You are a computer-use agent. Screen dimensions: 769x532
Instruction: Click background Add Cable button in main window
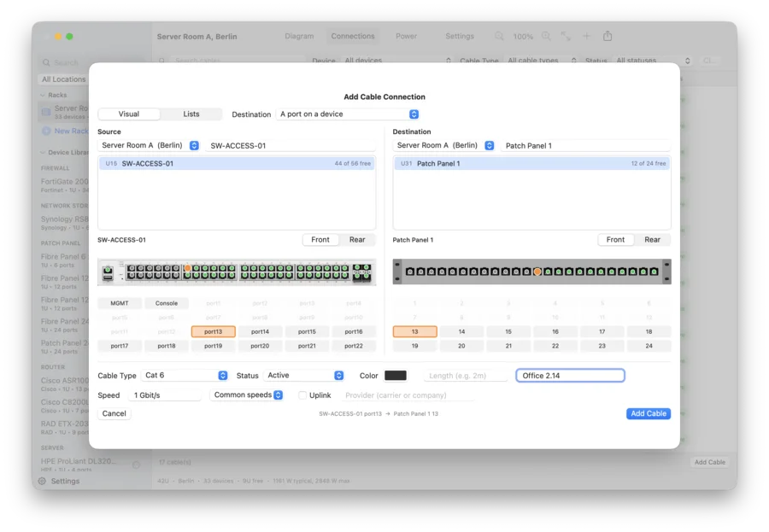click(710, 462)
